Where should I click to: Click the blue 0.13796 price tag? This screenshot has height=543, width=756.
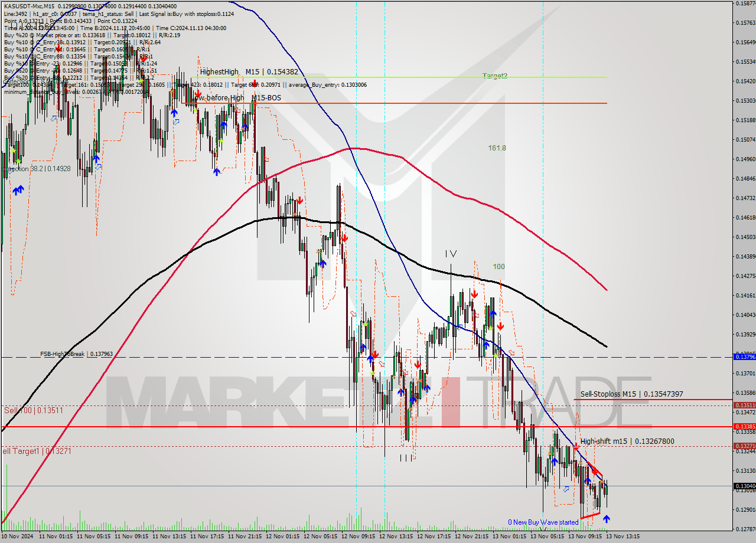[x=744, y=356]
